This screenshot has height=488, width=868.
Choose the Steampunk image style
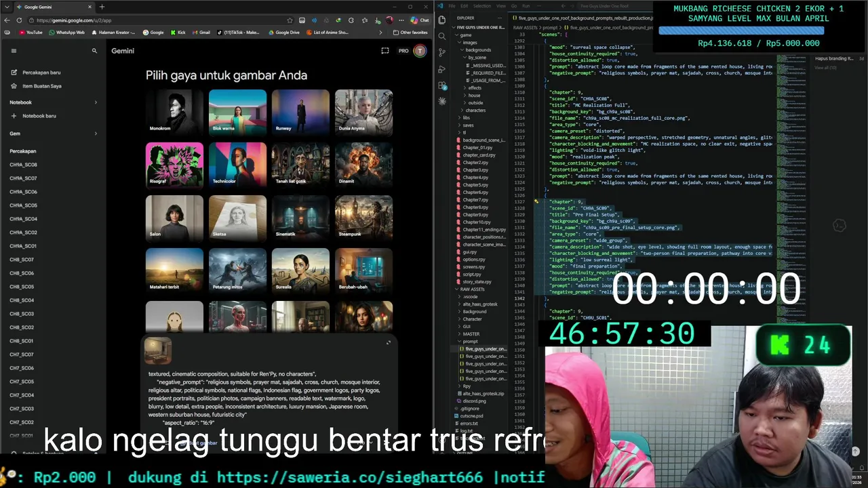coord(363,217)
